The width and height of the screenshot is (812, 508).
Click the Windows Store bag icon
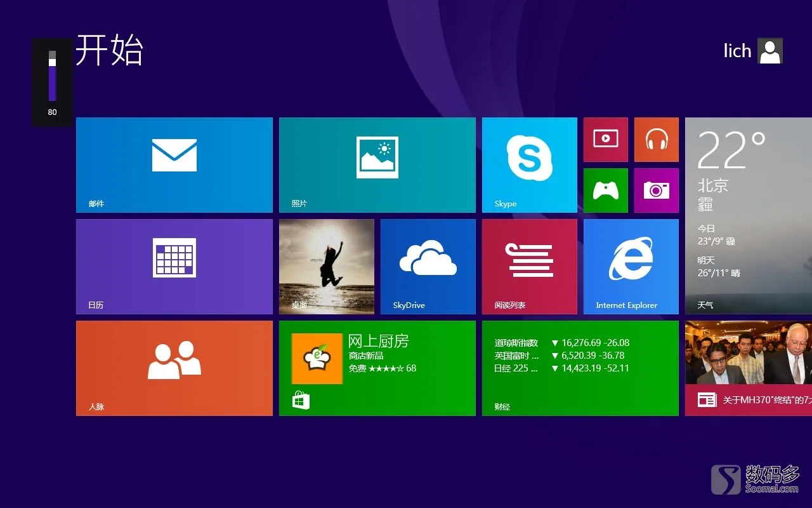(x=301, y=400)
